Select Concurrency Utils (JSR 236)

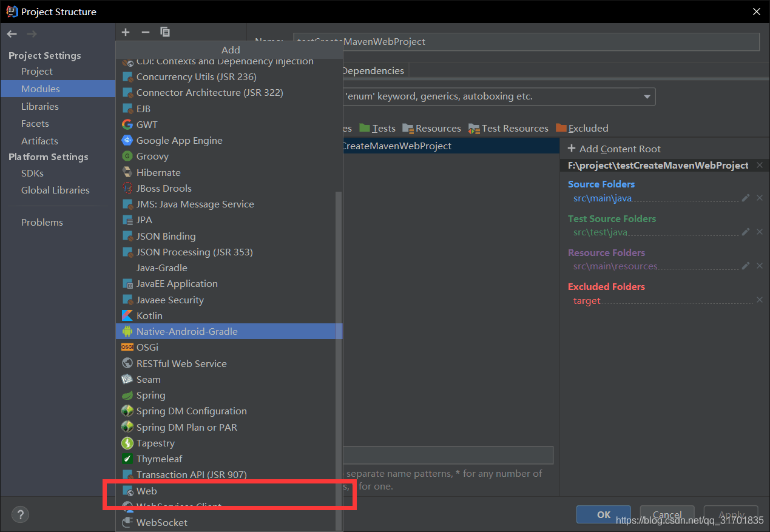coord(229,76)
